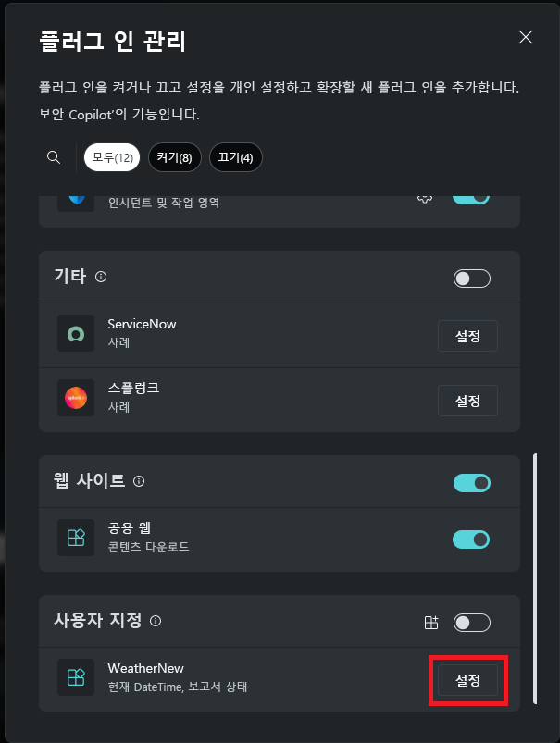Click the info icon next to 기타

tap(99, 277)
